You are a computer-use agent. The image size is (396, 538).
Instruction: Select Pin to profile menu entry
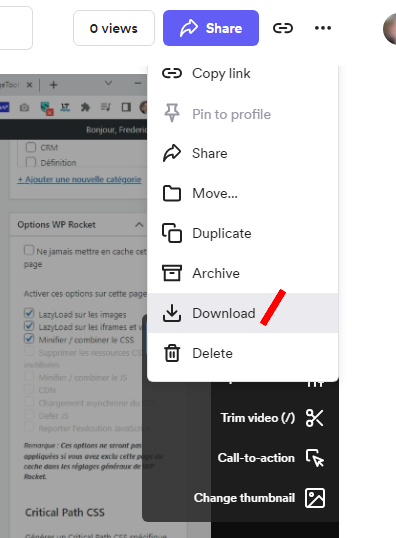point(243,114)
